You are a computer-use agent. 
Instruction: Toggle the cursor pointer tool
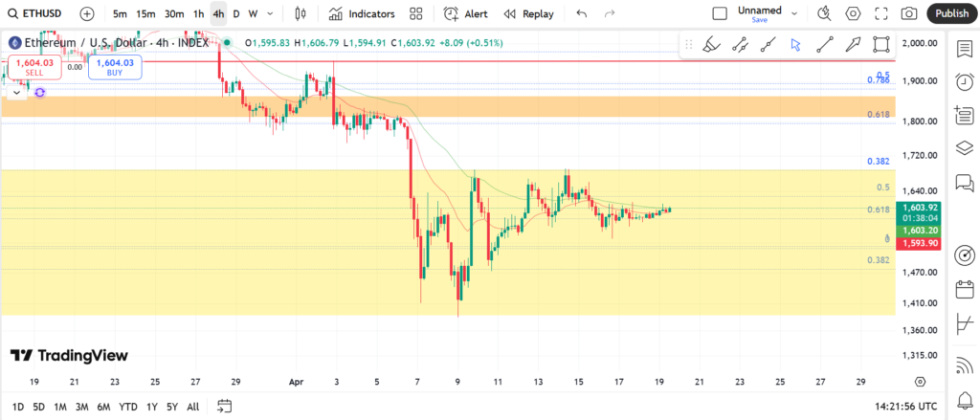pyautogui.click(x=795, y=44)
